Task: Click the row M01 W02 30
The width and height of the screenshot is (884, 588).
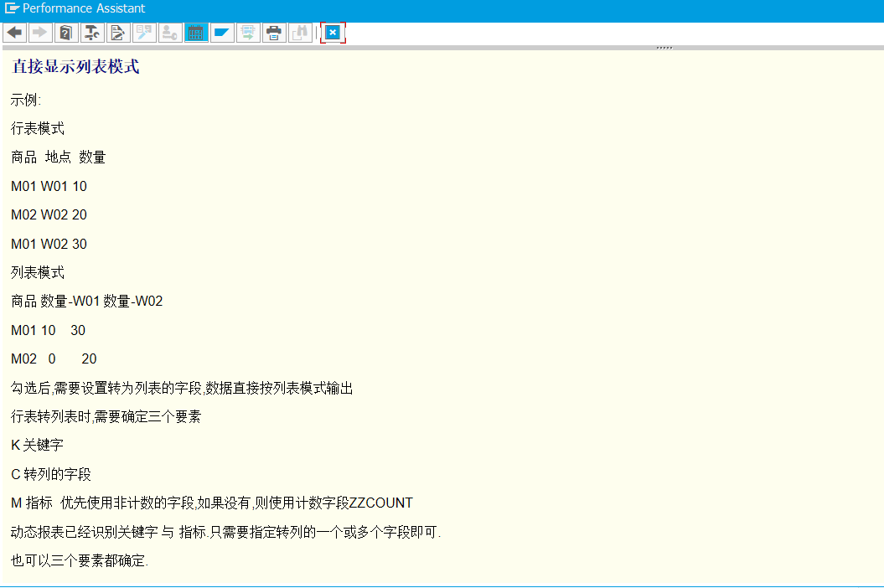Action: 49,244
